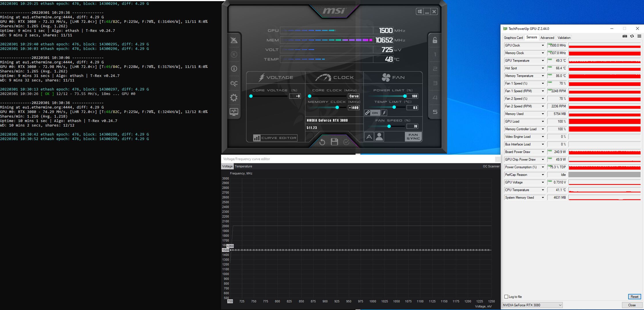644x310 pixels.
Task: Click the Core Voltage slider handle
Action: coord(251,96)
